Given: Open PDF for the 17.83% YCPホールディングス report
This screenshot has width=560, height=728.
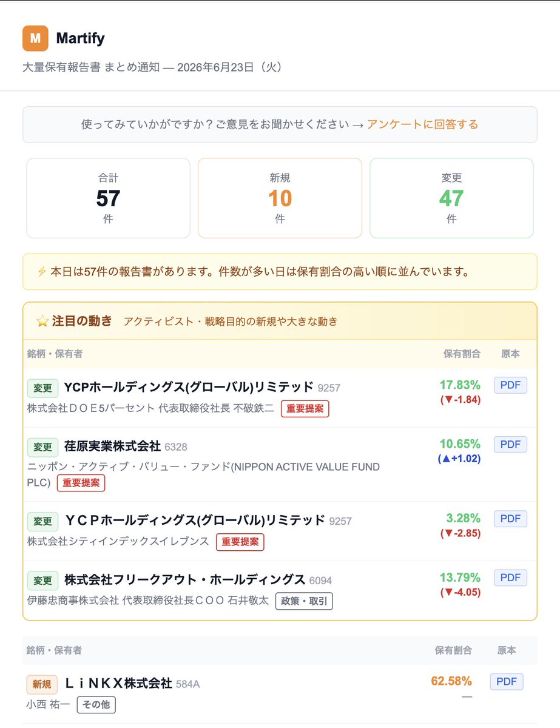Looking at the screenshot, I should [x=510, y=385].
